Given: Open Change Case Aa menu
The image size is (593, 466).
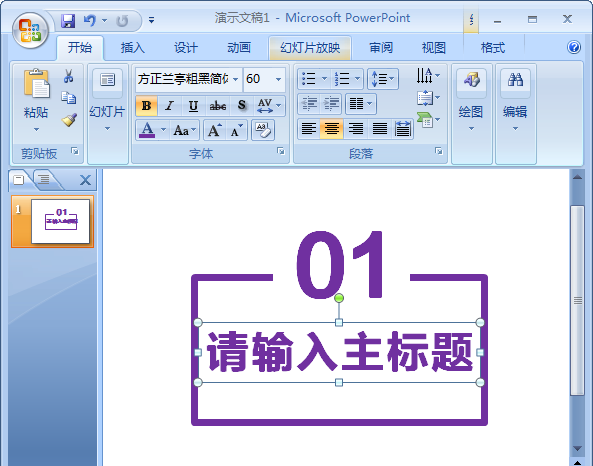Looking at the screenshot, I should [185, 130].
